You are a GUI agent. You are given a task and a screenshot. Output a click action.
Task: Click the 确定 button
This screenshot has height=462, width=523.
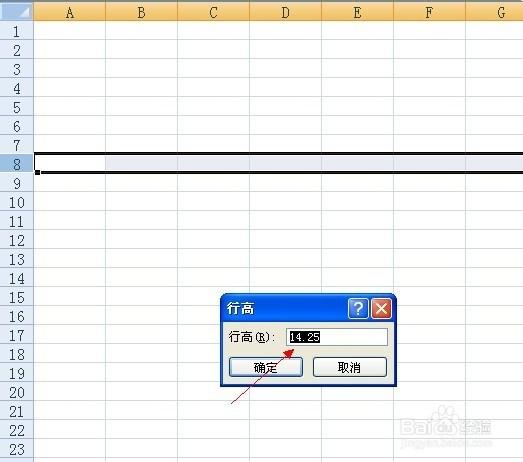[266, 367]
